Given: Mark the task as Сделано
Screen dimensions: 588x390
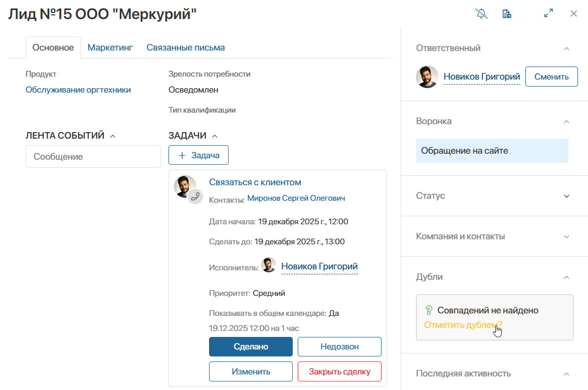Looking at the screenshot, I should tap(251, 346).
